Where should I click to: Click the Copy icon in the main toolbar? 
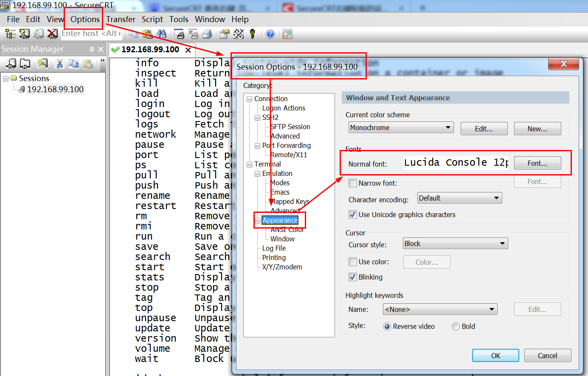pyautogui.click(x=133, y=34)
